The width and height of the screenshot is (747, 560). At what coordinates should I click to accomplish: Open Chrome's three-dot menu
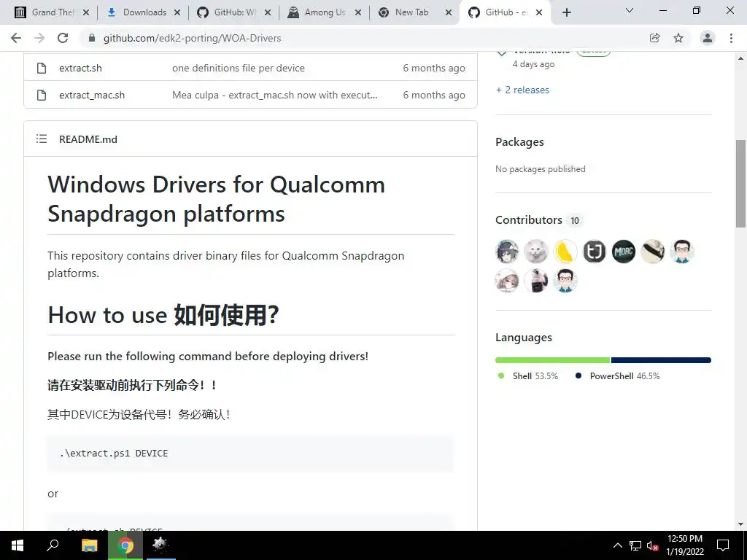(731, 38)
